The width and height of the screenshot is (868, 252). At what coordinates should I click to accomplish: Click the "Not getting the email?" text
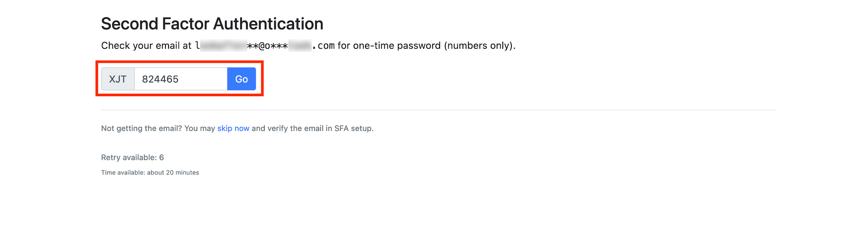coord(141,128)
